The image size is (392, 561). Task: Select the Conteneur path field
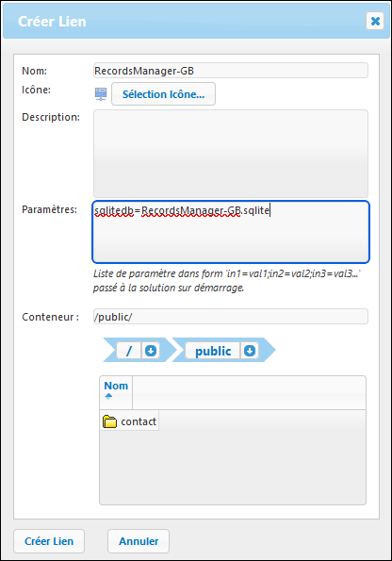(x=231, y=317)
